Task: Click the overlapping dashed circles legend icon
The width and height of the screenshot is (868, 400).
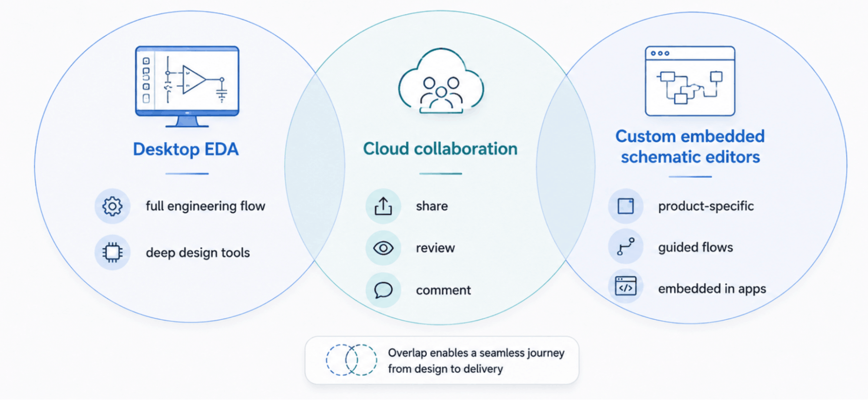Action: click(x=351, y=360)
